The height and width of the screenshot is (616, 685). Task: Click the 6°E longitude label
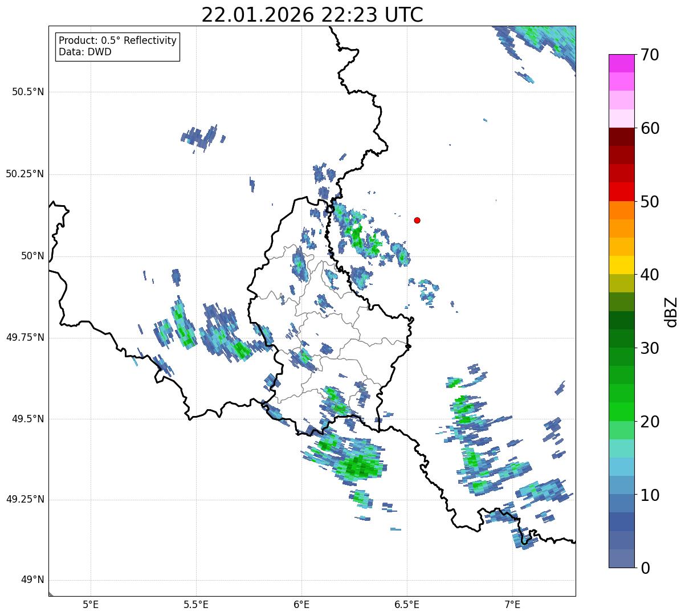[x=301, y=604]
